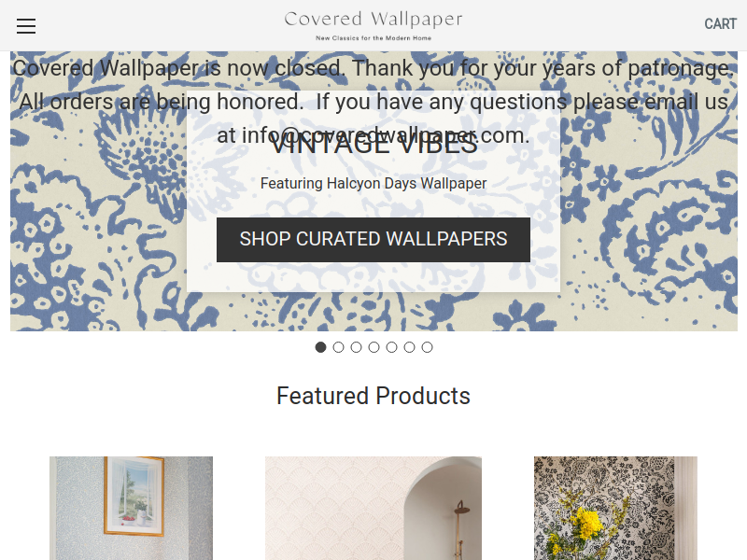Select the third carousel slide dot
747x560 pixels.
356,347
